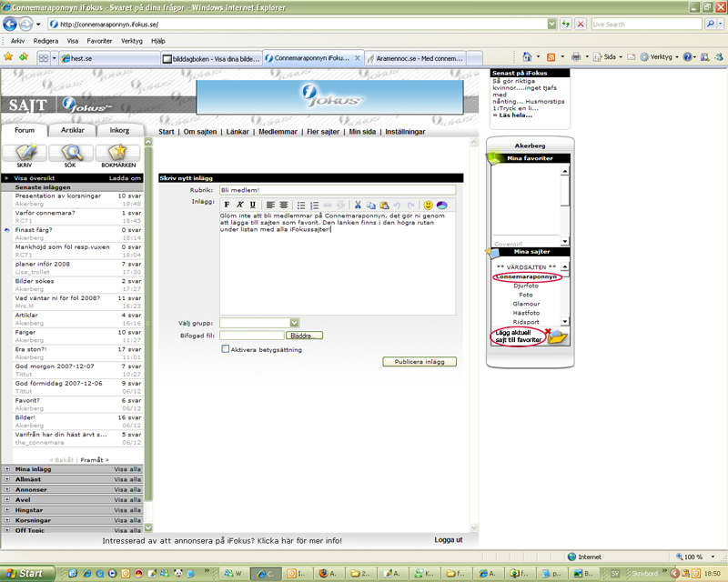The width and height of the screenshot is (728, 582).
Task: Expand the Avel forum category
Action: [x=7, y=499]
